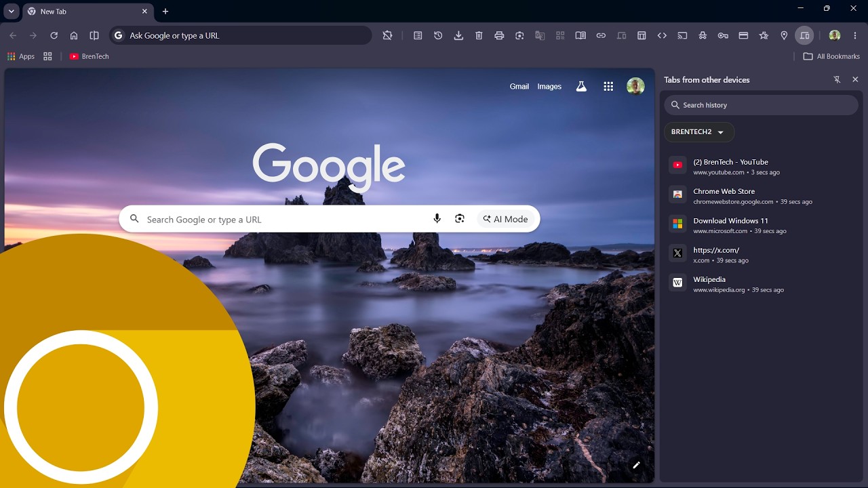Click the extensions puzzle icon in toolbar
The image size is (868, 488).
387,35
